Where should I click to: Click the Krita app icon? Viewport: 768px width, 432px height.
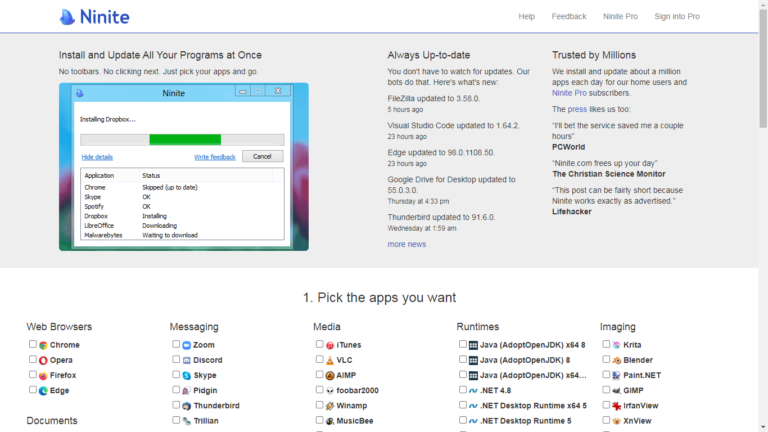pos(617,345)
